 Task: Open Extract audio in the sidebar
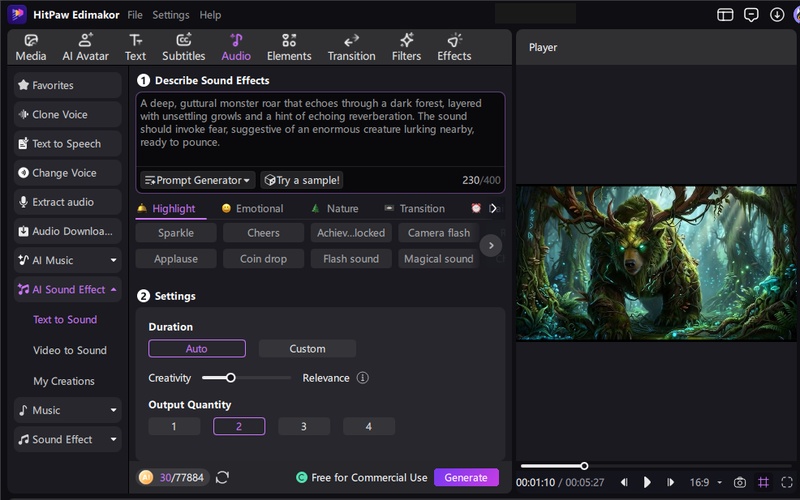[67, 202]
